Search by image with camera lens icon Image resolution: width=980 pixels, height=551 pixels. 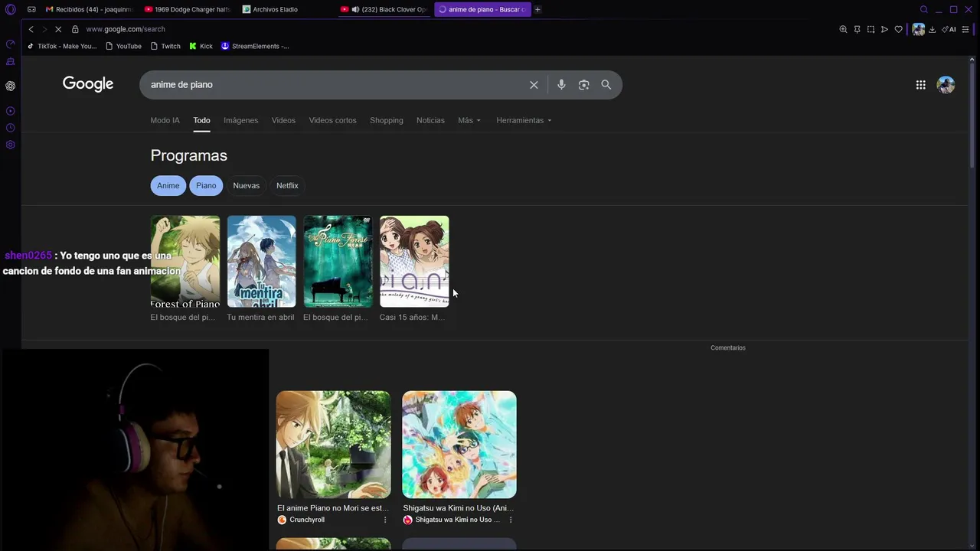583,85
